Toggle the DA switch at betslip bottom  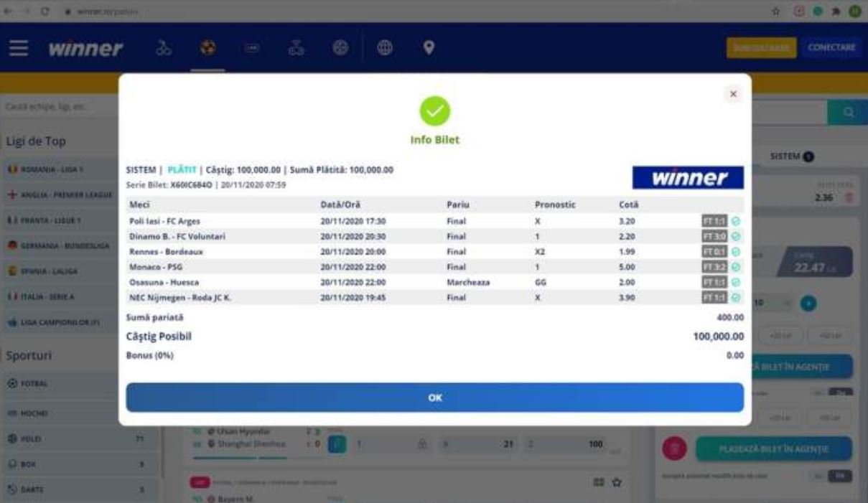(841, 476)
